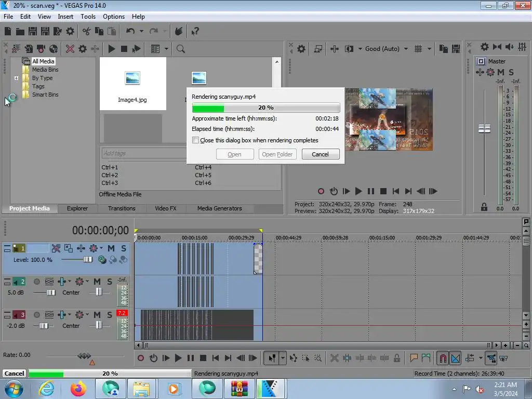Expand the By Type tree node
532x399 pixels.
click(16, 78)
